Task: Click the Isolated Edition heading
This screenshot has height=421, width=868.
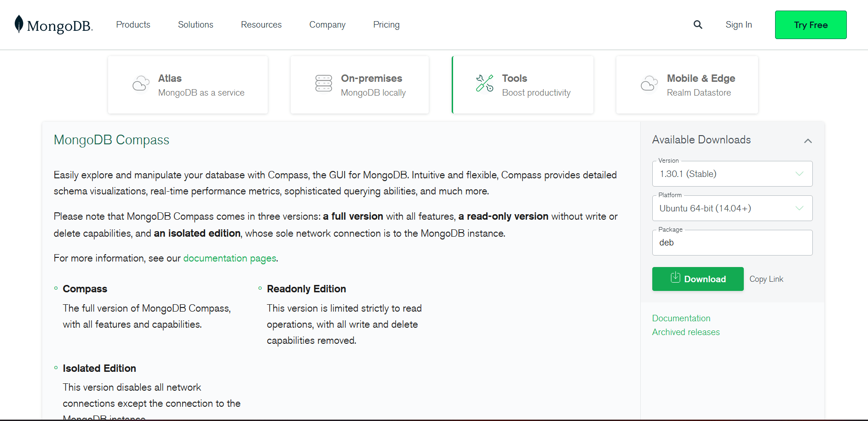Action: [x=99, y=368]
